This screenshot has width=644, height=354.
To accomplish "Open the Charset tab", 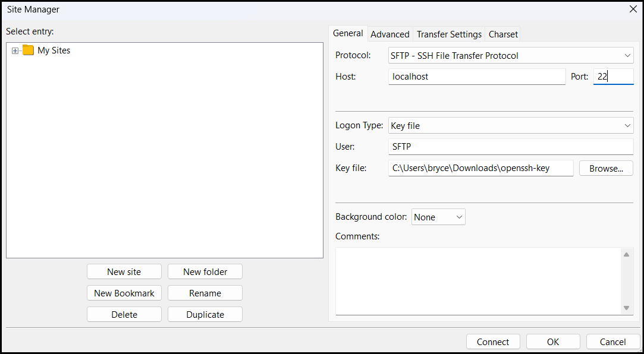I will tap(502, 34).
